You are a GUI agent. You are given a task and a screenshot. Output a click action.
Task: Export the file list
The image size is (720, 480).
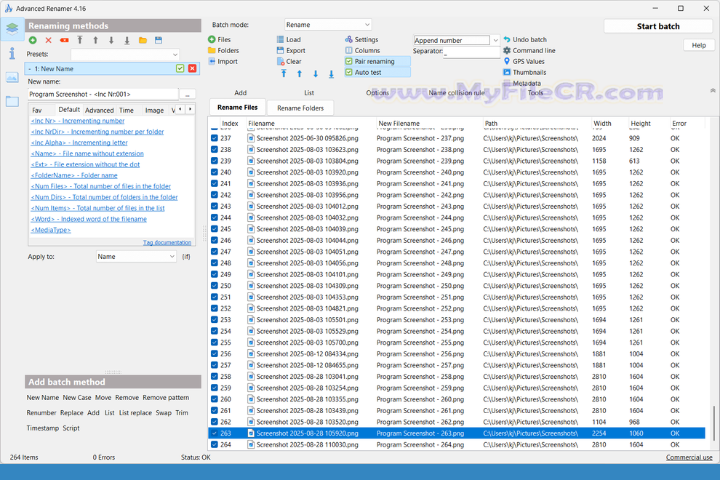point(291,51)
